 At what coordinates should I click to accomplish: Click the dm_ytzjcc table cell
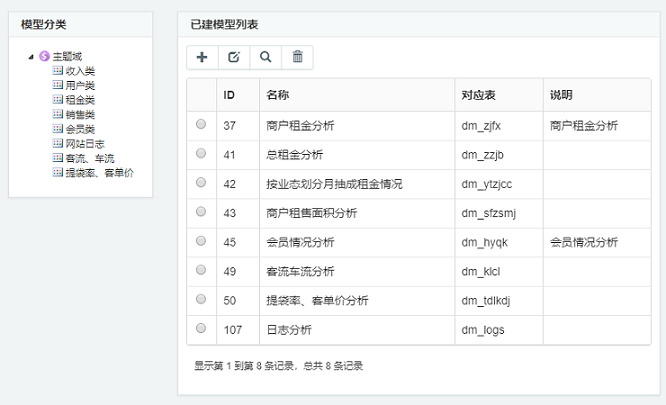[487, 184]
